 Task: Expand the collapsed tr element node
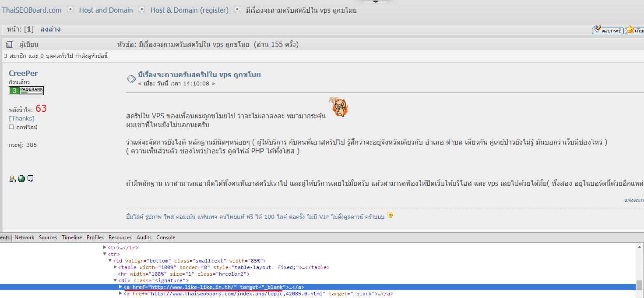click(x=105, y=247)
